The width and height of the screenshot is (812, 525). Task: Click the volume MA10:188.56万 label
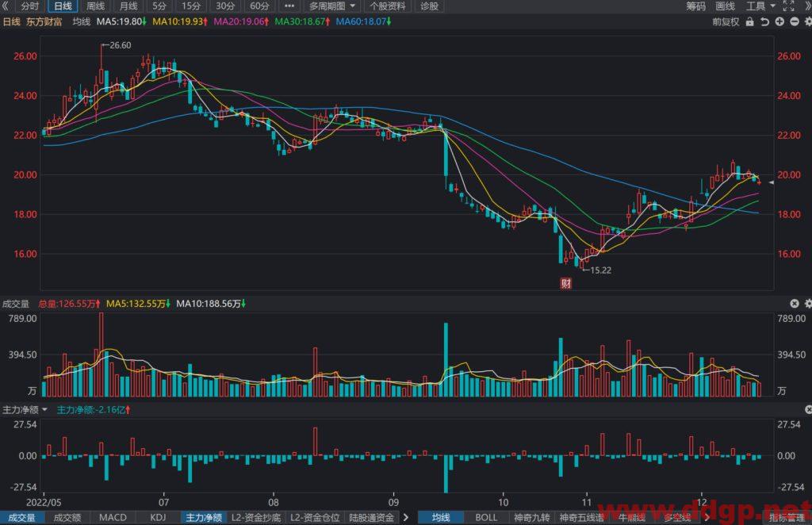click(x=211, y=304)
